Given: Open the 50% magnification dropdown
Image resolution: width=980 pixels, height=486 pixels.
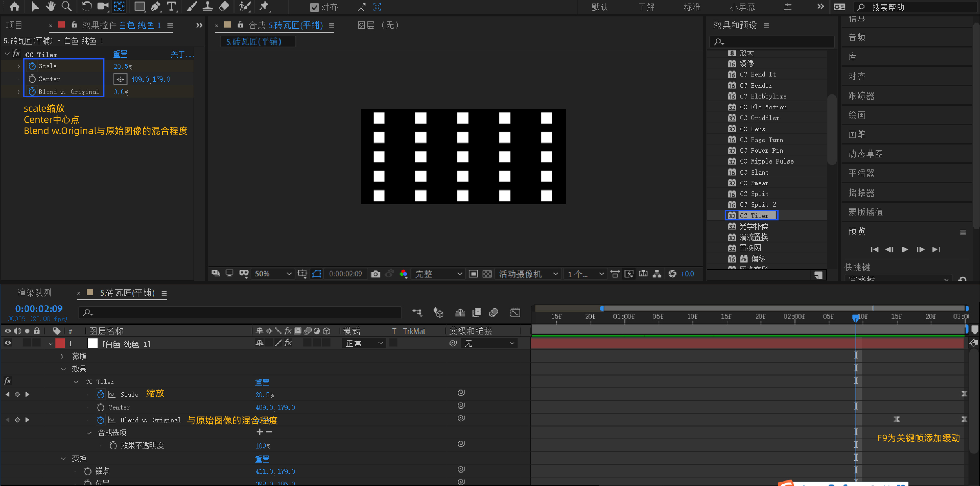Looking at the screenshot, I should coord(273,274).
